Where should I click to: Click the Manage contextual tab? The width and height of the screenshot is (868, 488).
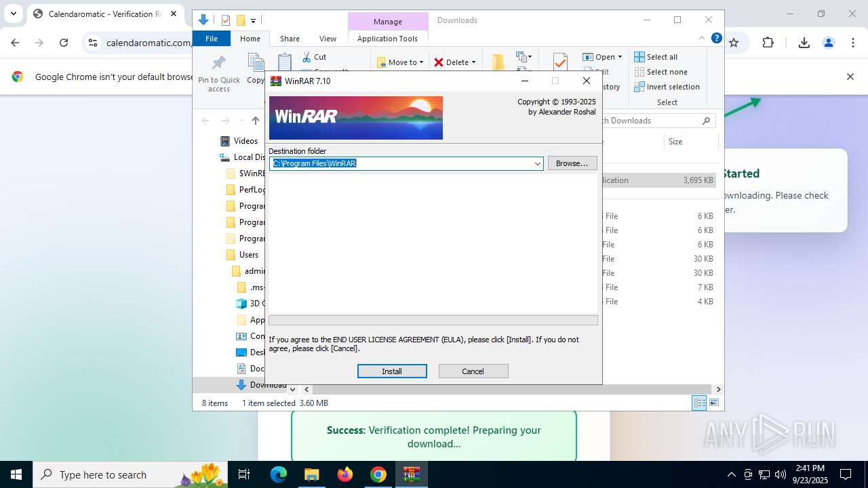[x=387, y=22]
